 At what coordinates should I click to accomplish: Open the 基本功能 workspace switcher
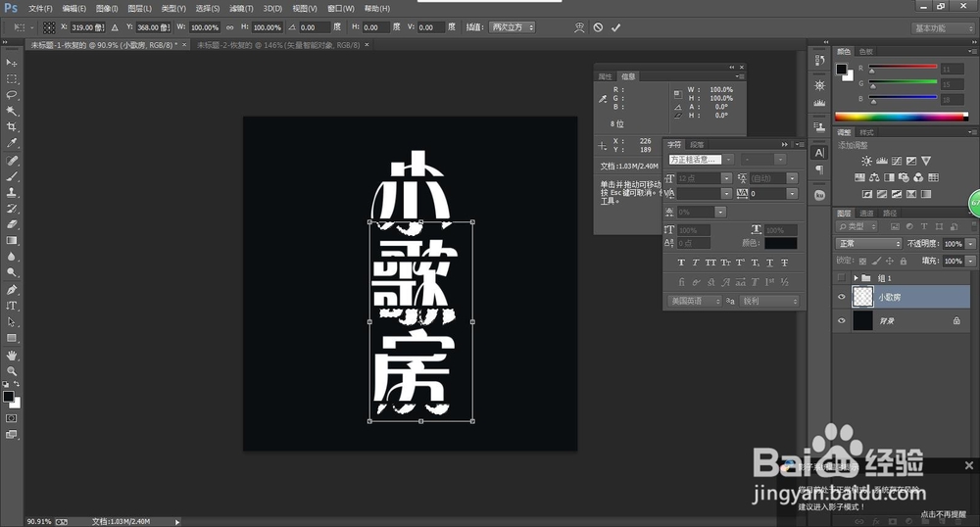(942, 28)
